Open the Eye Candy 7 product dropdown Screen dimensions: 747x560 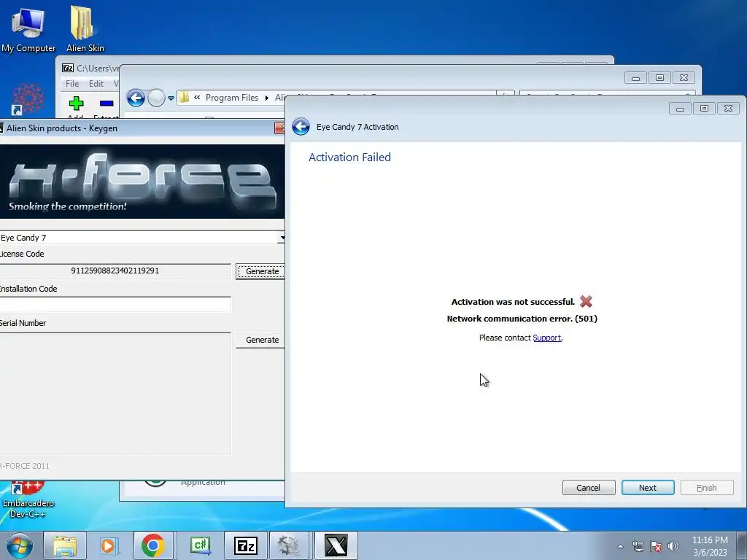point(282,237)
